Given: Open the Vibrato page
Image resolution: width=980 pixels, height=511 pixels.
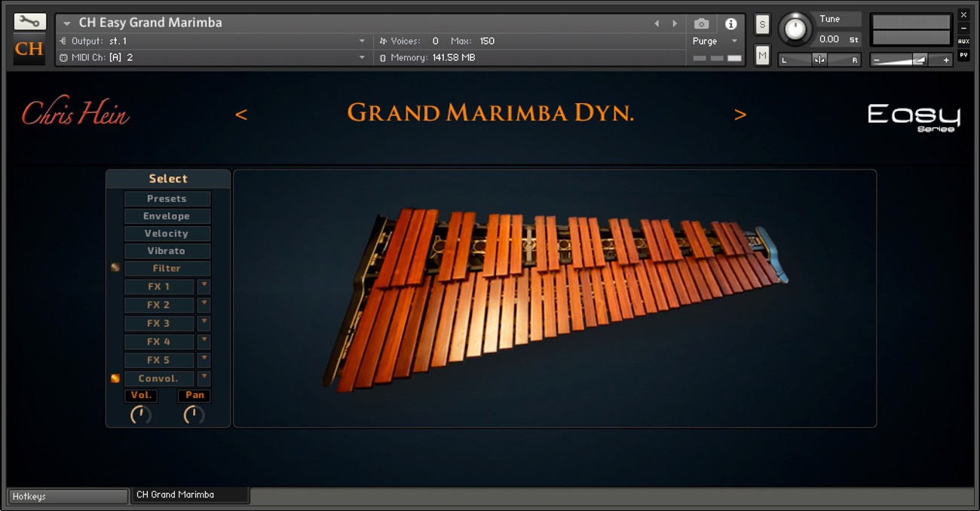Looking at the screenshot, I should [x=167, y=251].
